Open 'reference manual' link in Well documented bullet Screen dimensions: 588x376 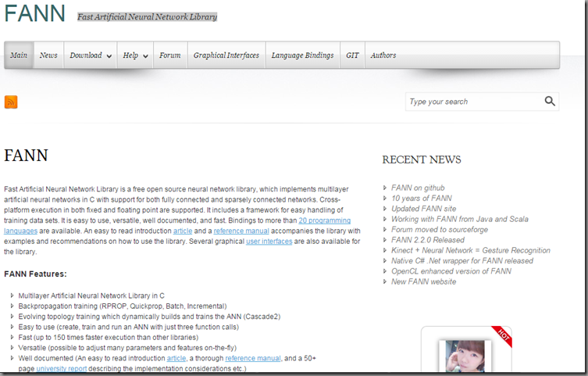tap(253, 358)
